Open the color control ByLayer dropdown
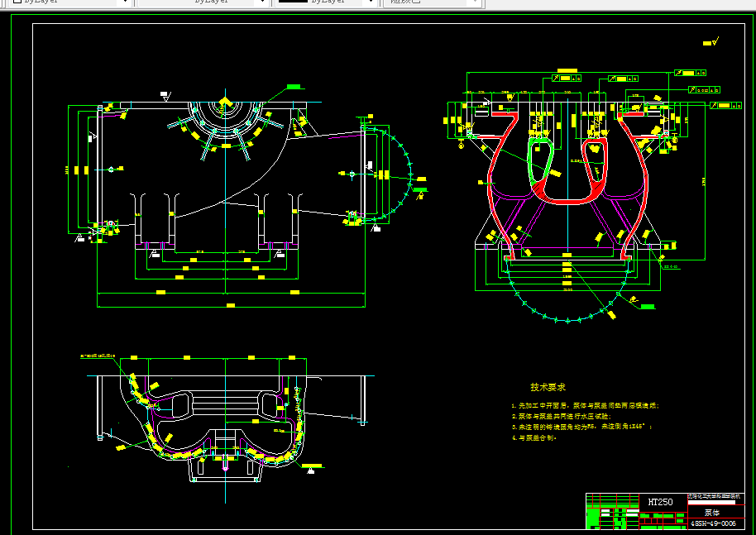Viewport: 756px width, 535px height. [x=70, y=2]
